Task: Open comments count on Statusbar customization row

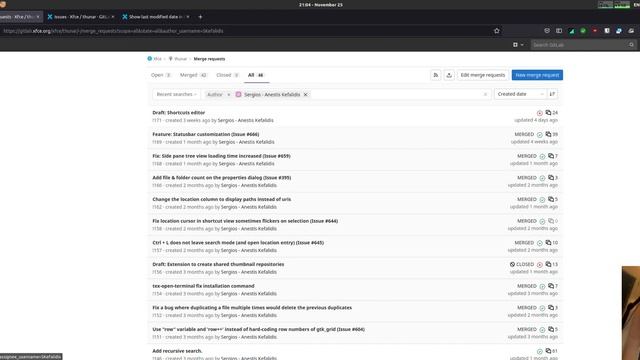Action: coord(551,134)
